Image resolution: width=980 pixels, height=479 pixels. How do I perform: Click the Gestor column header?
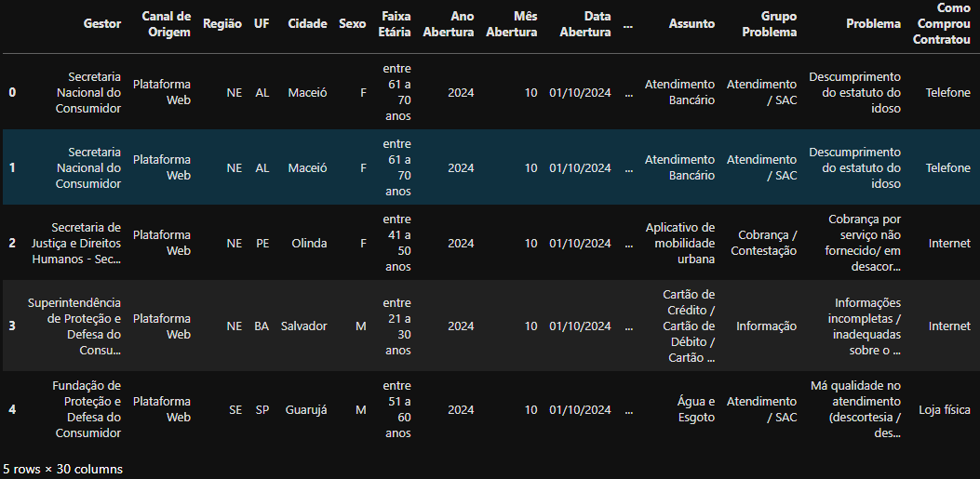point(102,24)
